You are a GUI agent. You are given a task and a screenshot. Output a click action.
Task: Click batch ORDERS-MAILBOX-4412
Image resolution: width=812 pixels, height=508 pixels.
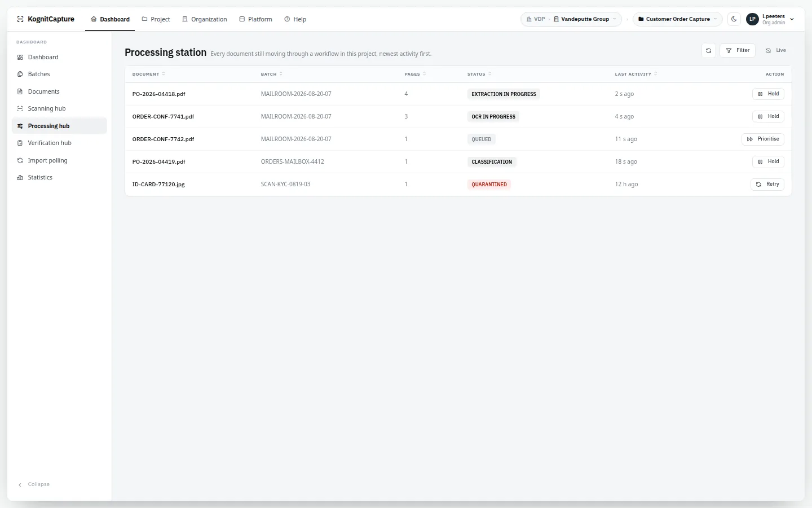tap(293, 162)
